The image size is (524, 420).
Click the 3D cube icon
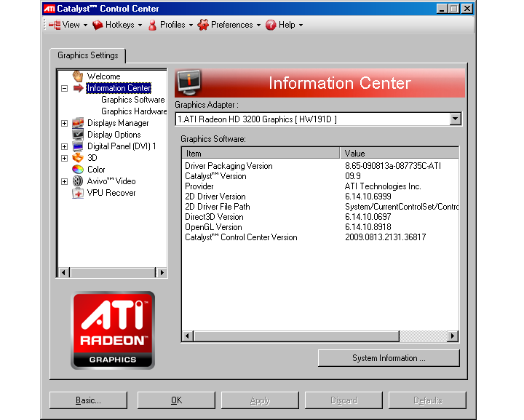tap(78, 158)
